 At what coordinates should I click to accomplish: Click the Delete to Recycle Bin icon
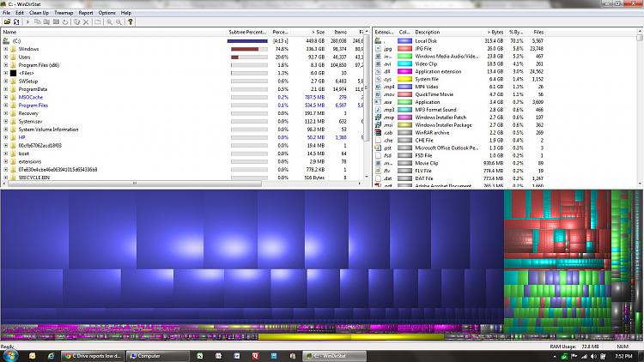(x=76, y=21)
